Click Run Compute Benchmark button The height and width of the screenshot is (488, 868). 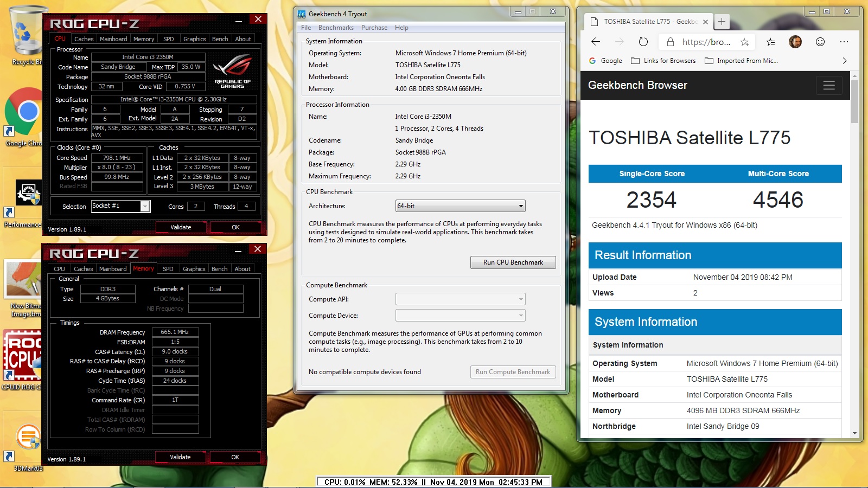pos(513,372)
